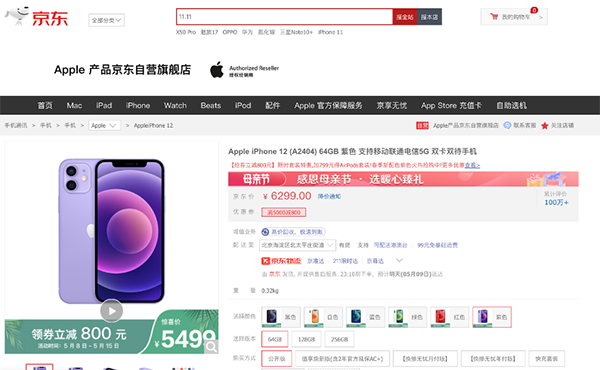Open the 配件 accessories nav tab
This screenshot has height=370, width=600.
coord(272,105)
